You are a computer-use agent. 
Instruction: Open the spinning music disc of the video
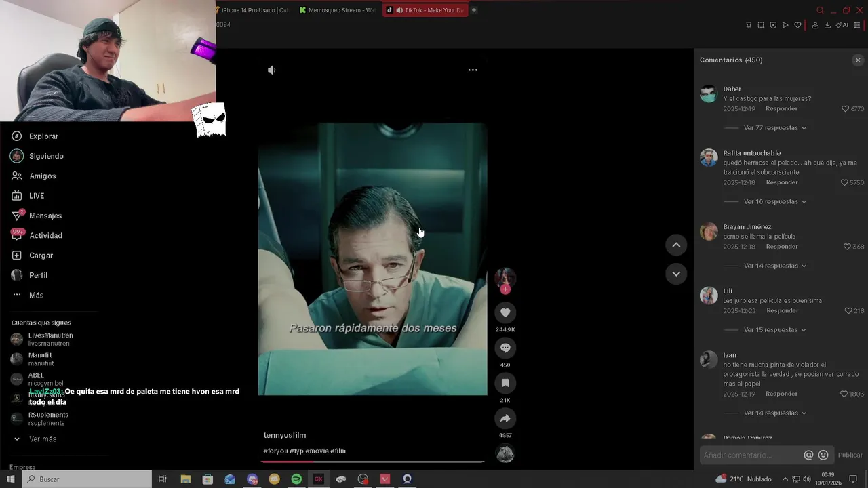(505, 453)
